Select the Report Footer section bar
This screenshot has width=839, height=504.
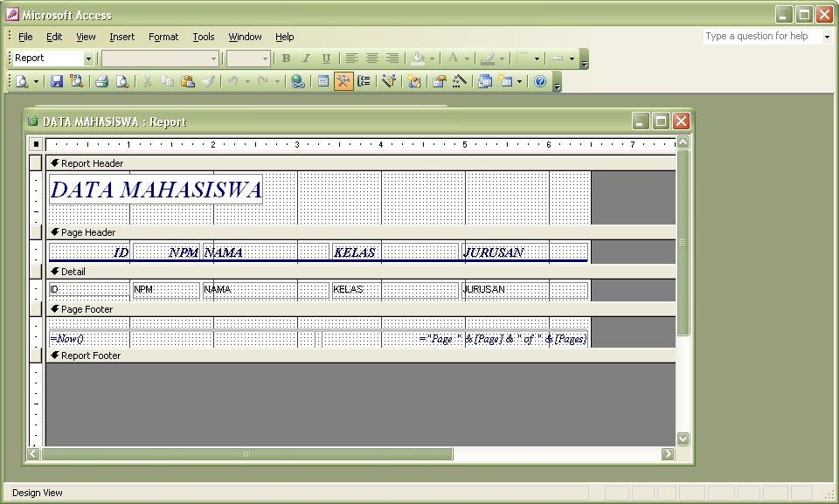[361, 356]
